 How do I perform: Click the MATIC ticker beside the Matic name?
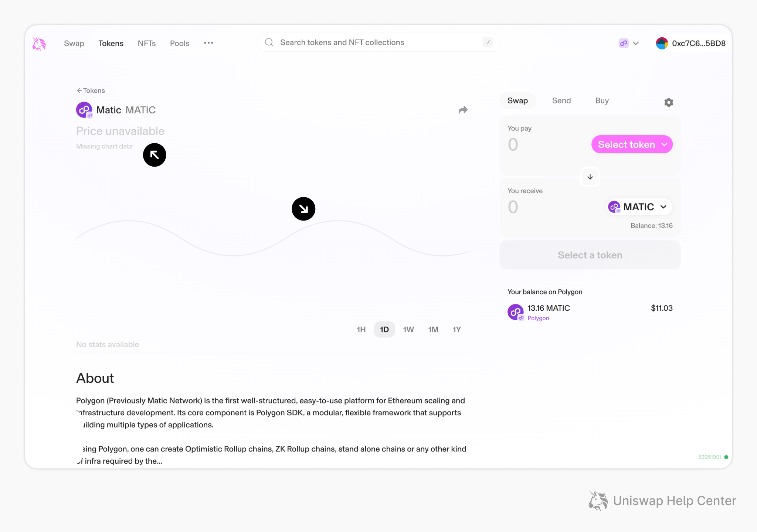pos(140,110)
